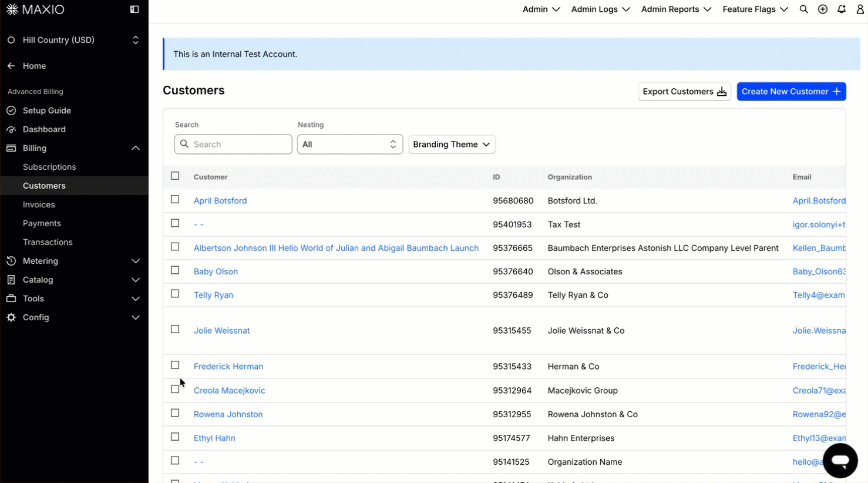Check the box for Ethyl Hahn

coord(175,437)
